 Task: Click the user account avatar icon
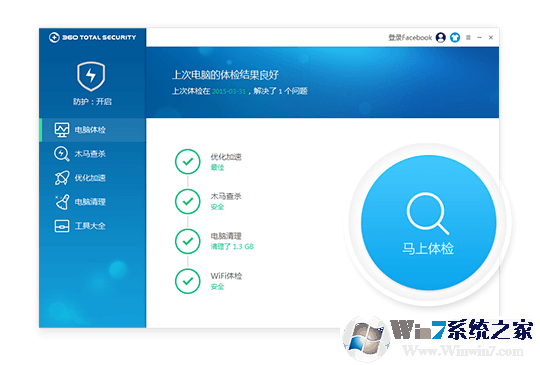point(440,37)
